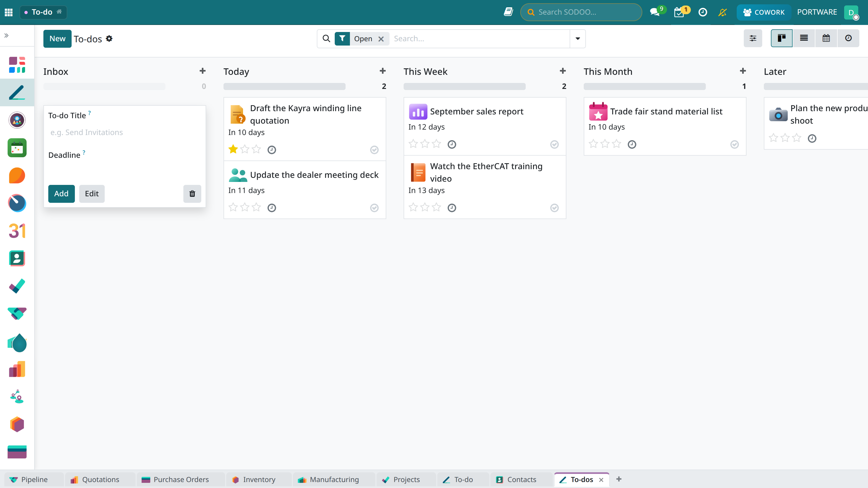Switch to the Manufacturing bottom tab
Image resolution: width=868 pixels, height=488 pixels.
click(334, 480)
